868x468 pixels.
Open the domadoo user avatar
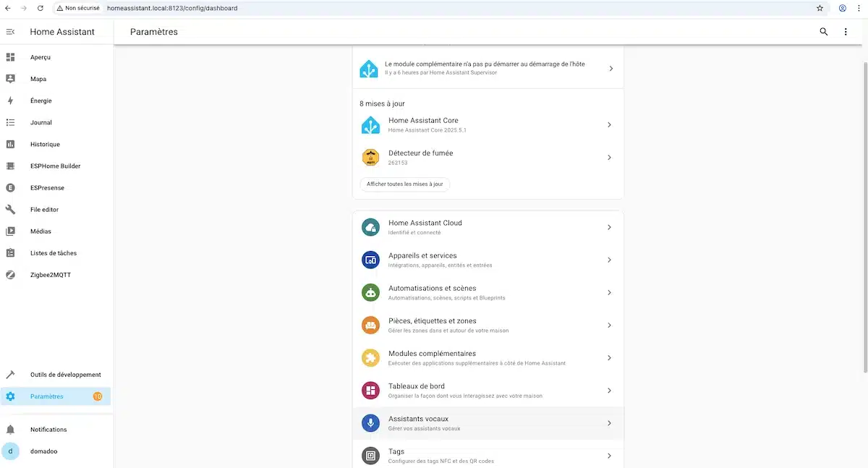[x=10, y=451]
